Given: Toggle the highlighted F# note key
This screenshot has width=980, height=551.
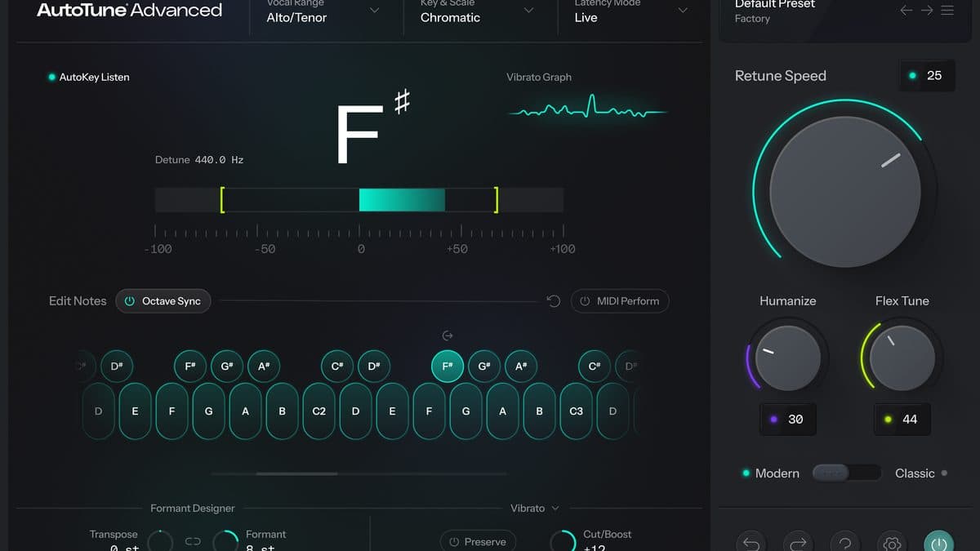Looking at the screenshot, I should (448, 367).
